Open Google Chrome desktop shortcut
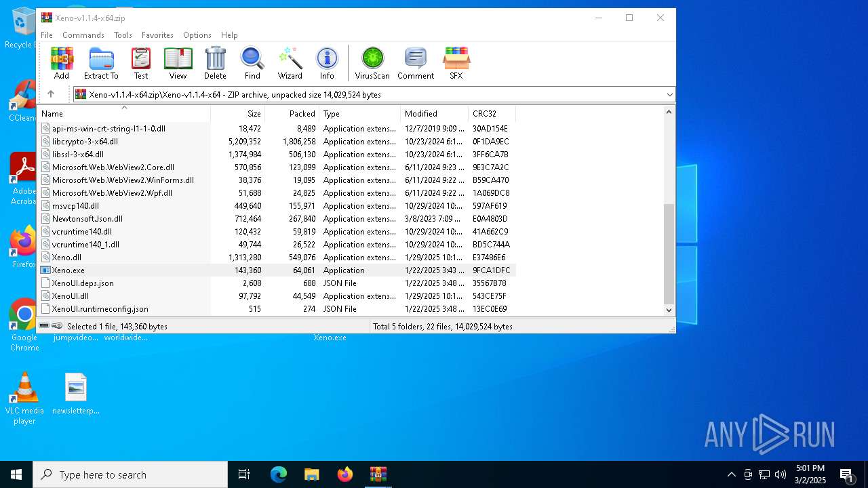 pos(24,325)
